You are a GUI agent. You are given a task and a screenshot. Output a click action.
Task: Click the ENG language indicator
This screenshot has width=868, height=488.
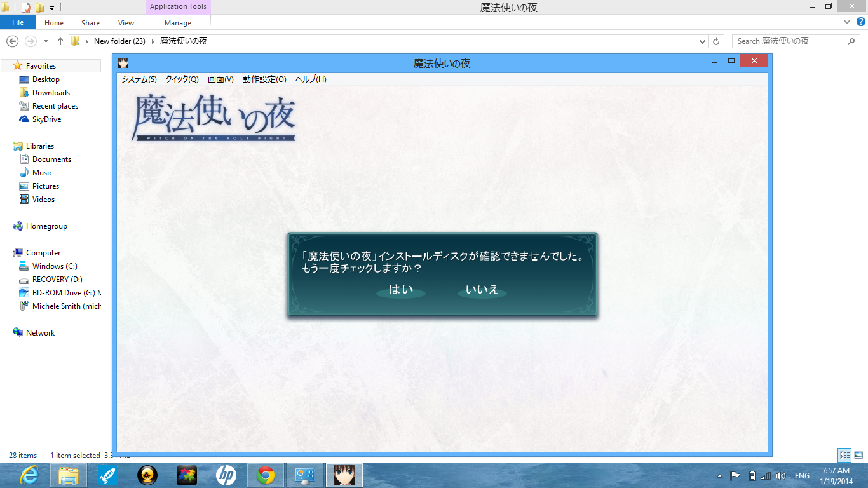(x=802, y=476)
